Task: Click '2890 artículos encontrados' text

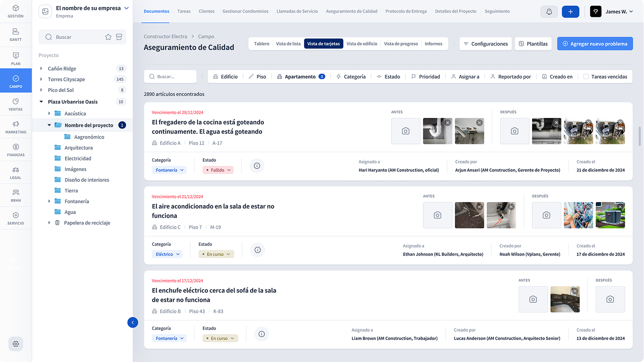Action: (x=174, y=94)
